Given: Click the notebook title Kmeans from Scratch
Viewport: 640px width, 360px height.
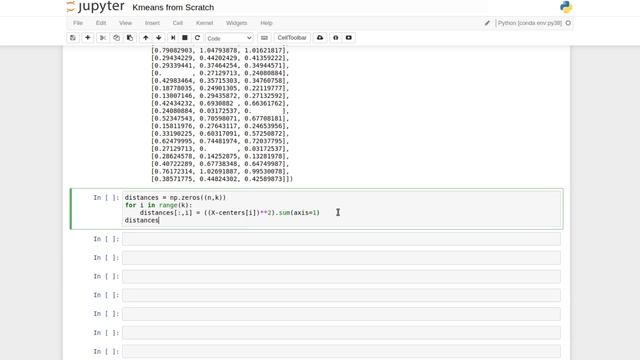Looking at the screenshot, I should coord(173,7).
